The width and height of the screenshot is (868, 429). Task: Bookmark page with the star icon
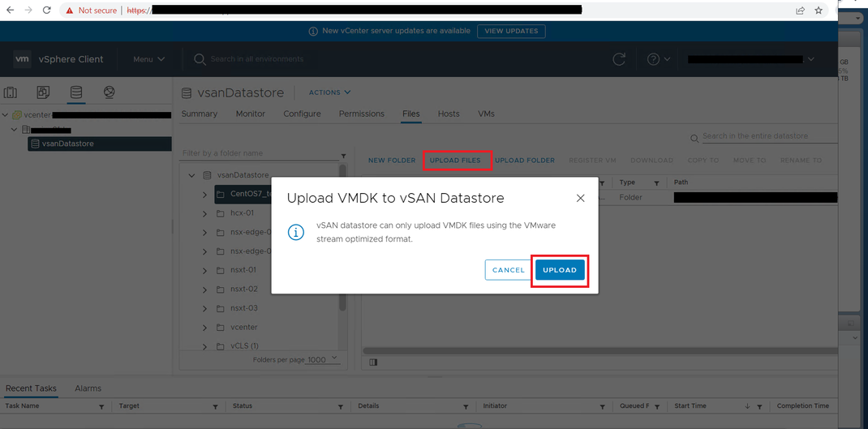[819, 10]
